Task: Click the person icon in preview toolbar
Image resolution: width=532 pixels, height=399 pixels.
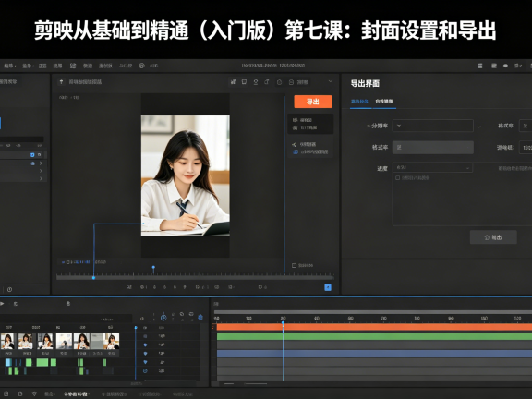Action: pyautogui.click(x=256, y=82)
